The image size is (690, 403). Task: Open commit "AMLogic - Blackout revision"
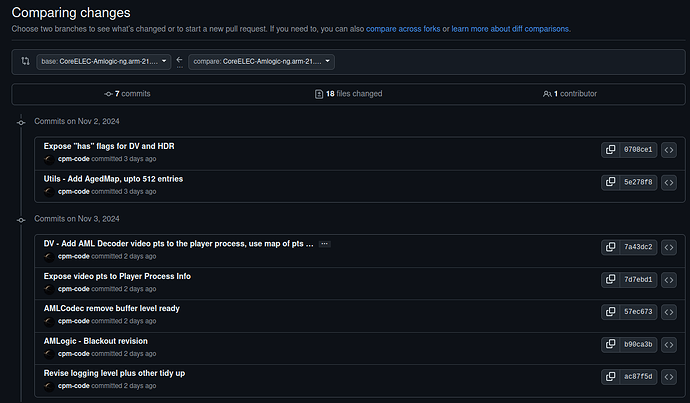(96, 341)
